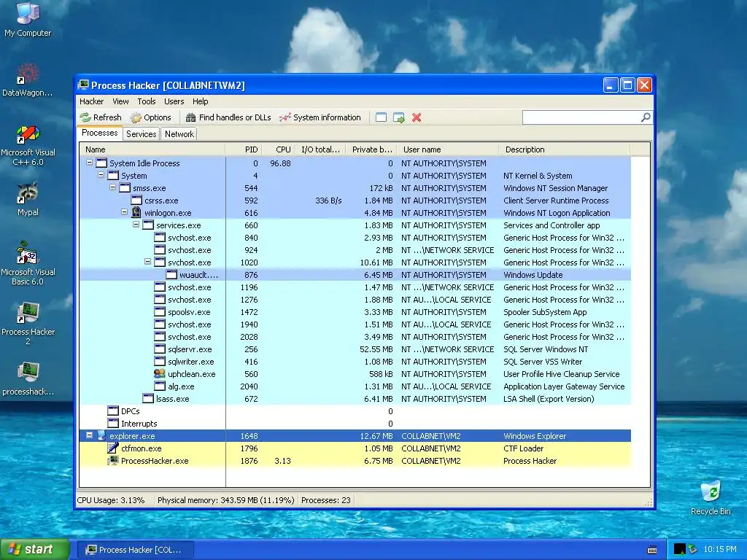Collapse the services.exe tree node

pos(136,225)
